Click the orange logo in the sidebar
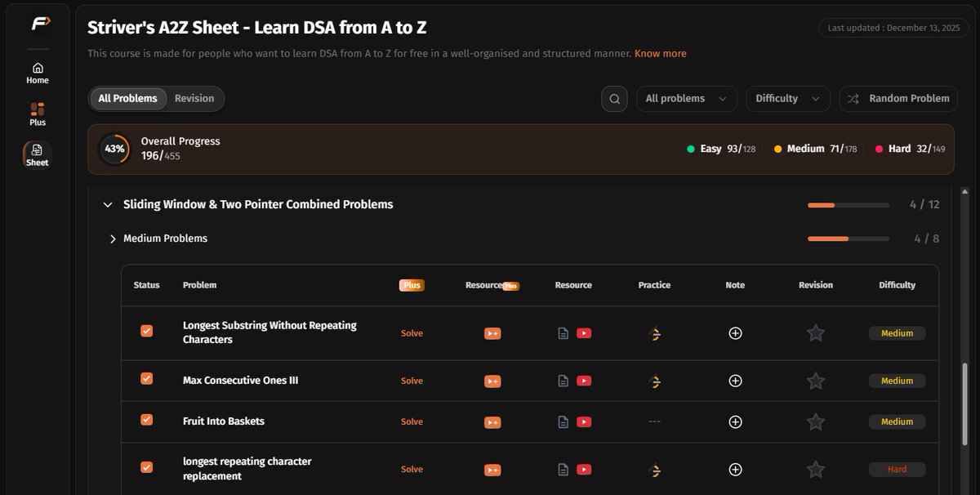Image resolution: width=980 pixels, height=495 pixels. 41,24
